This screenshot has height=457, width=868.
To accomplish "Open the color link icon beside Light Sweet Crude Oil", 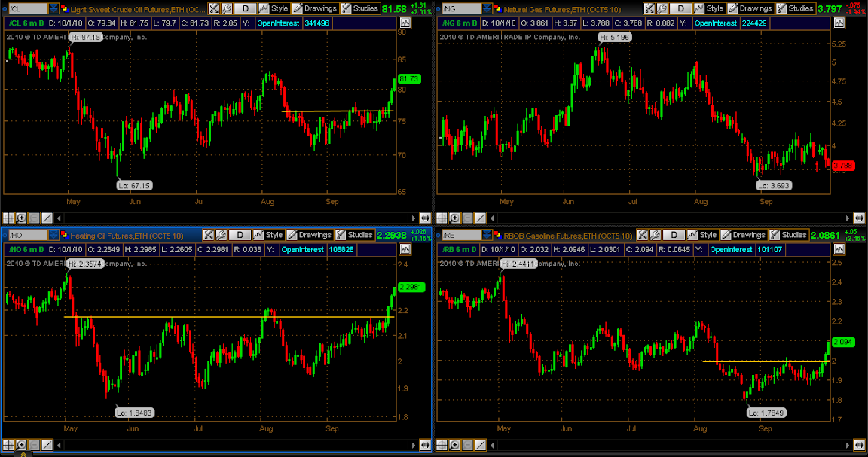I will 64,8.
